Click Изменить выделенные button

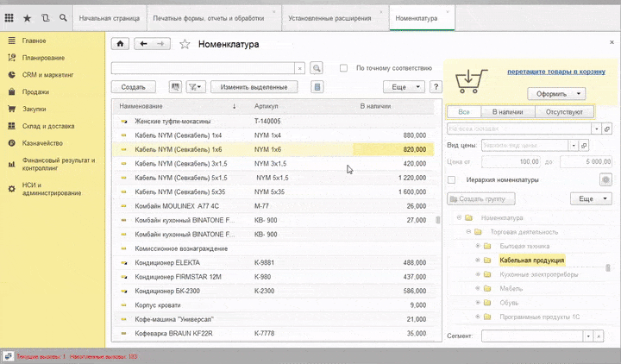[254, 87]
